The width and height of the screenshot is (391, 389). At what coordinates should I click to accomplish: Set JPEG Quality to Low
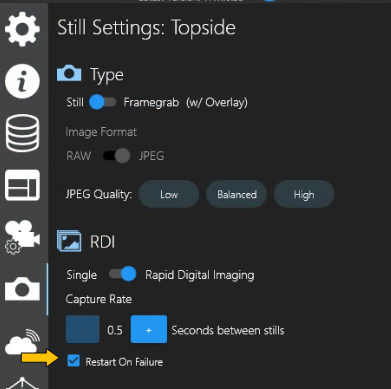click(x=169, y=194)
